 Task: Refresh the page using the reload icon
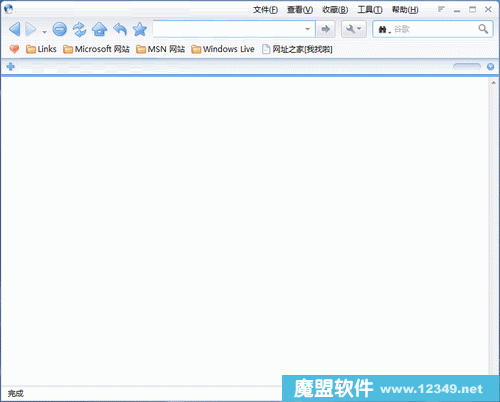[x=80, y=29]
